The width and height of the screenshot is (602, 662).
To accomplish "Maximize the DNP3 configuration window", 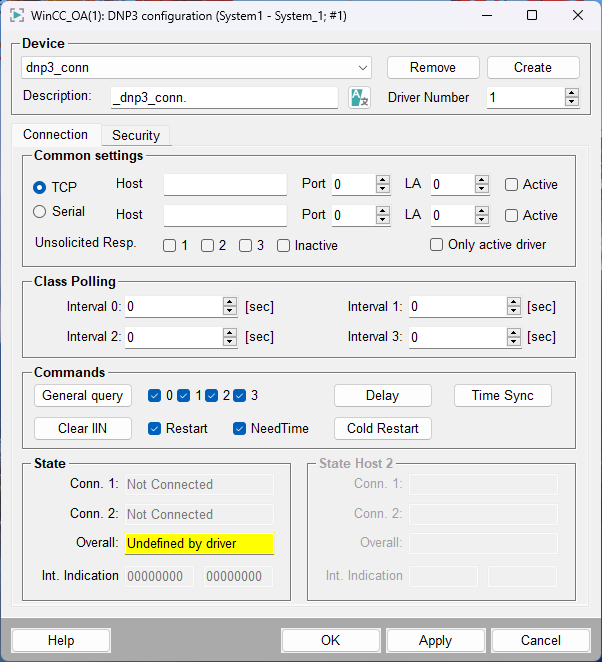I will point(532,16).
